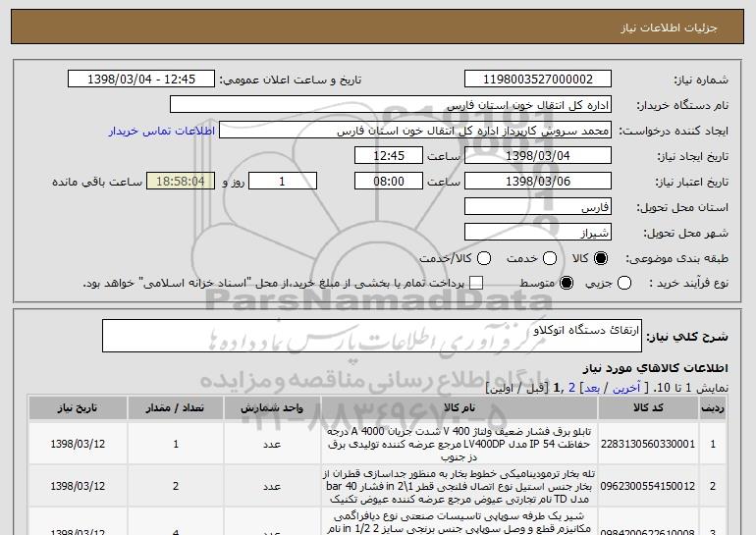
Task: Click the buyer organization name field
Action: point(391,105)
